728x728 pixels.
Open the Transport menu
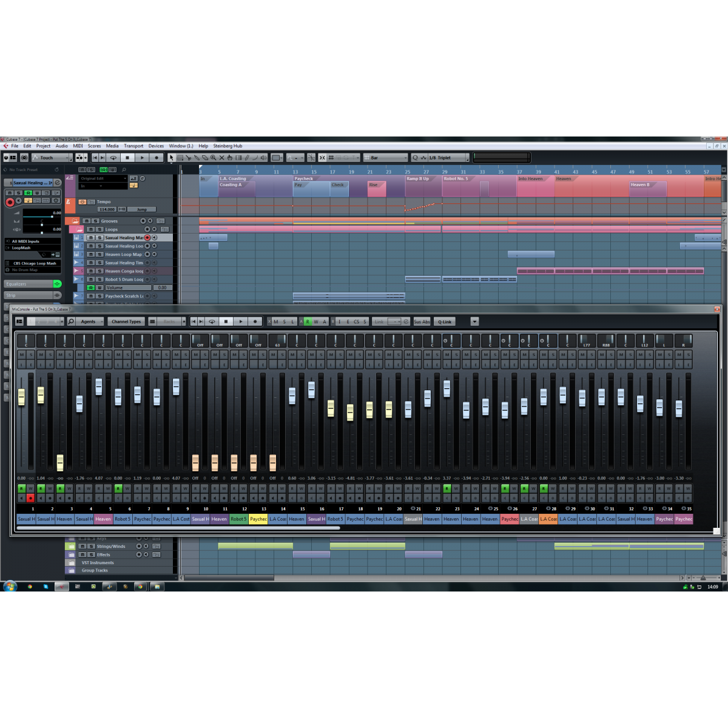coord(133,146)
